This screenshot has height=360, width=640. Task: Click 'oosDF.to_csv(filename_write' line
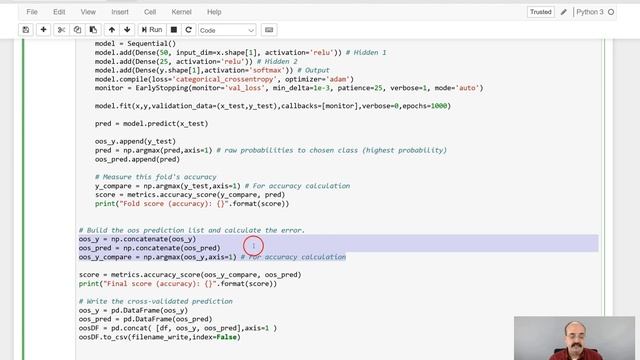160,337
